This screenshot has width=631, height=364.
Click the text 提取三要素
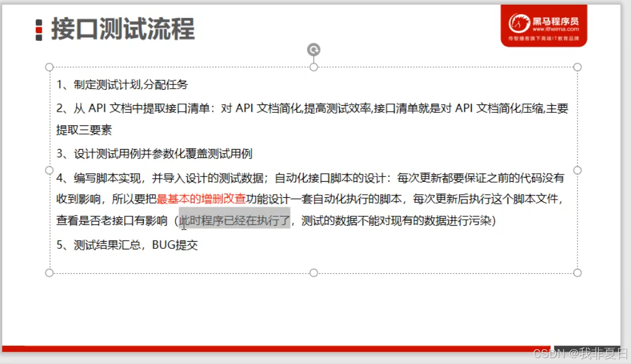tap(84, 130)
